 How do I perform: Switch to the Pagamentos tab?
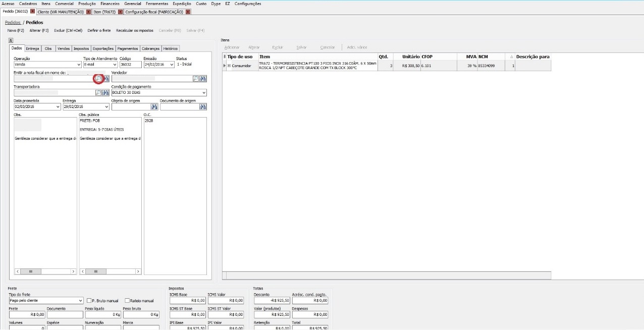pyautogui.click(x=128, y=48)
